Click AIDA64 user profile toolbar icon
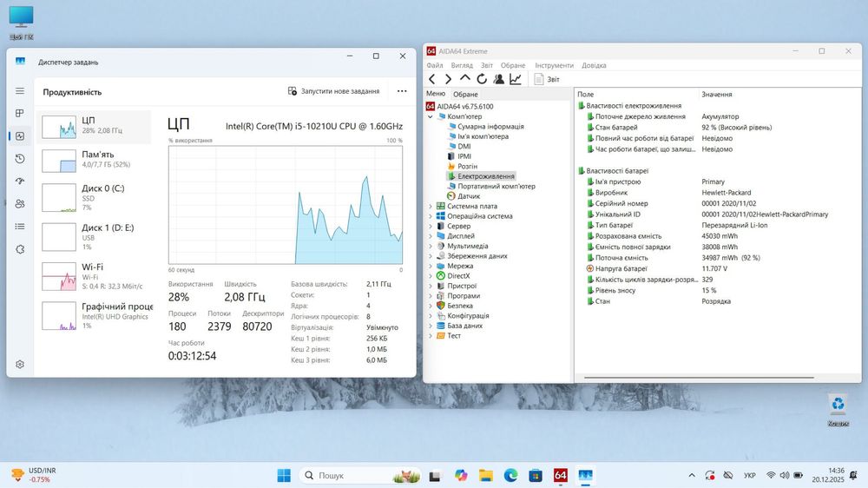Image resolution: width=868 pixels, height=488 pixels. pyautogui.click(x=499, y=79)
